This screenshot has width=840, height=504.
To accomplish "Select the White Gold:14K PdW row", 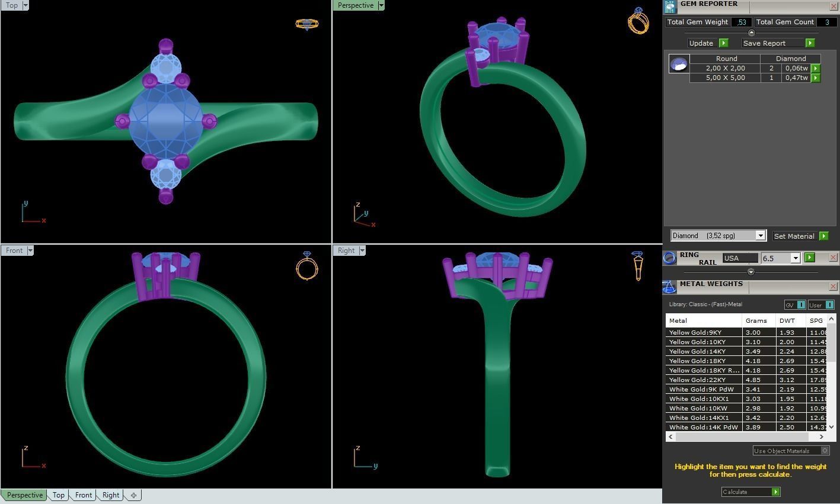I will (748, 427).
